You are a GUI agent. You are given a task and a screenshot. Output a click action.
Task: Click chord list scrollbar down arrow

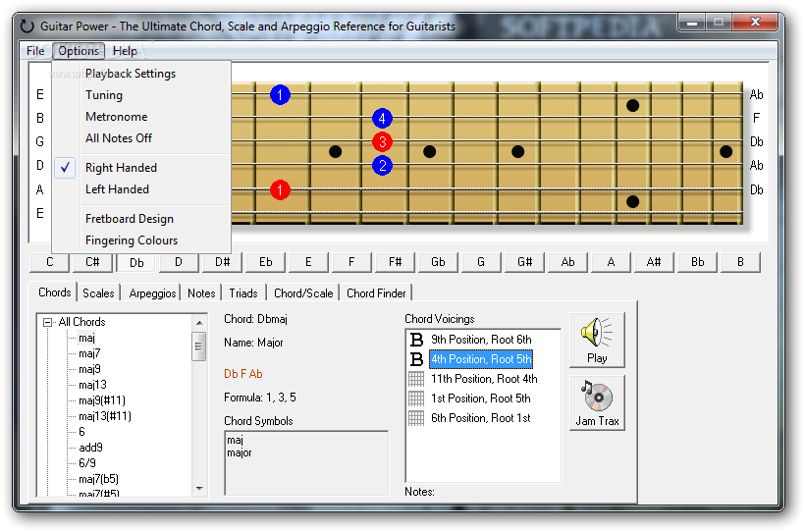(x=199, y=489)
